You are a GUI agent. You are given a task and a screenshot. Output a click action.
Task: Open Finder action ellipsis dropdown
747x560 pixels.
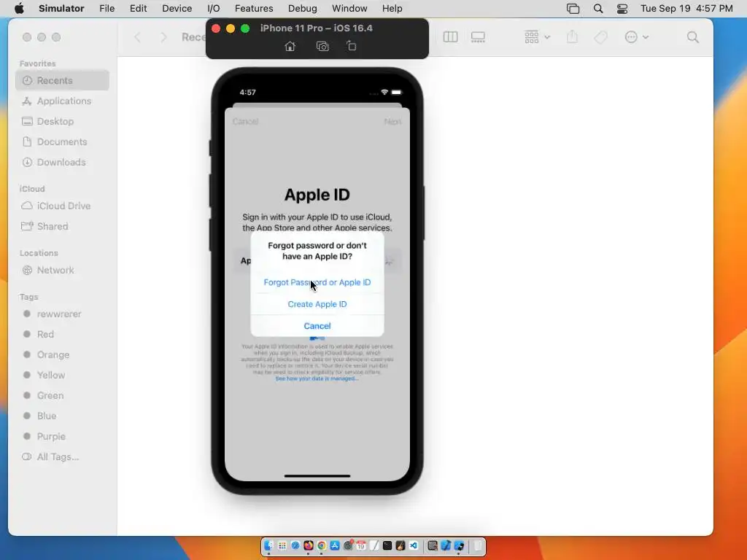pos(636,37)
